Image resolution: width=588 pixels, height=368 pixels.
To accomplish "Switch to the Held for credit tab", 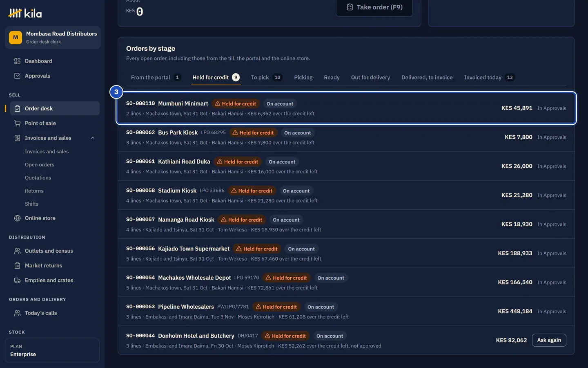I will click(x=216, y=78).
